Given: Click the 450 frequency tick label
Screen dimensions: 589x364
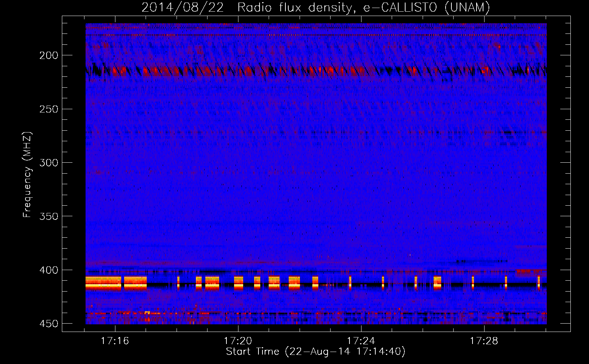Looking at the screenshot, I should click(x=49, y=324).
